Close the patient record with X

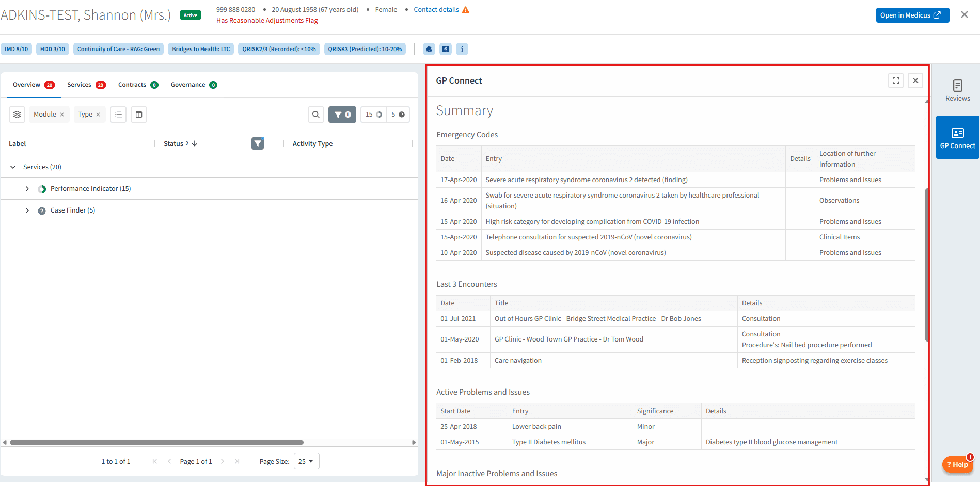[965, 15]
